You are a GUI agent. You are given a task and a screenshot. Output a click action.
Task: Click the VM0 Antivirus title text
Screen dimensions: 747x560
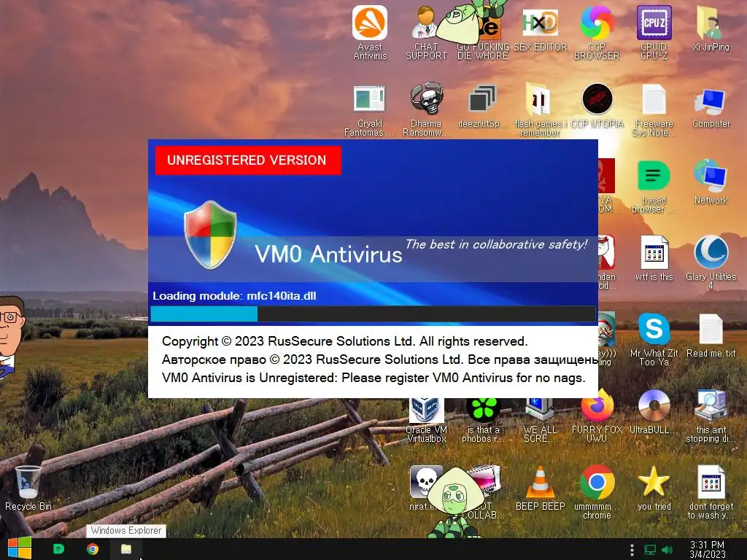[x=329, y=254]
